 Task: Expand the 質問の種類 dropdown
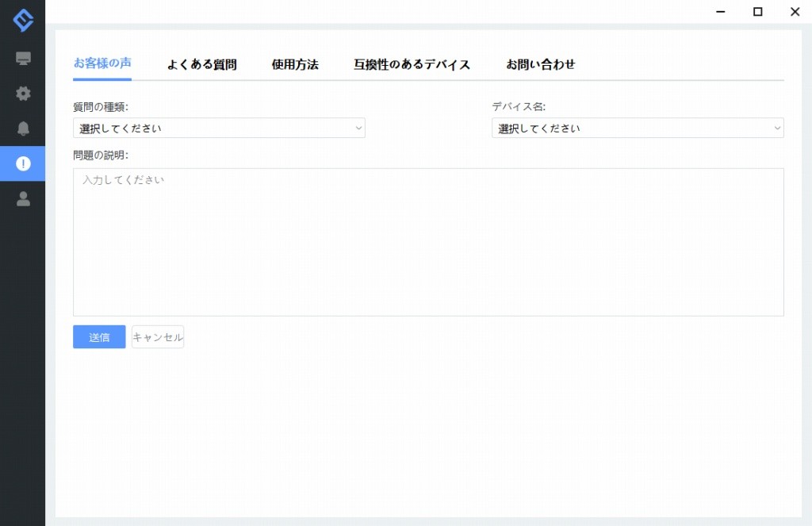click(219, 128)
